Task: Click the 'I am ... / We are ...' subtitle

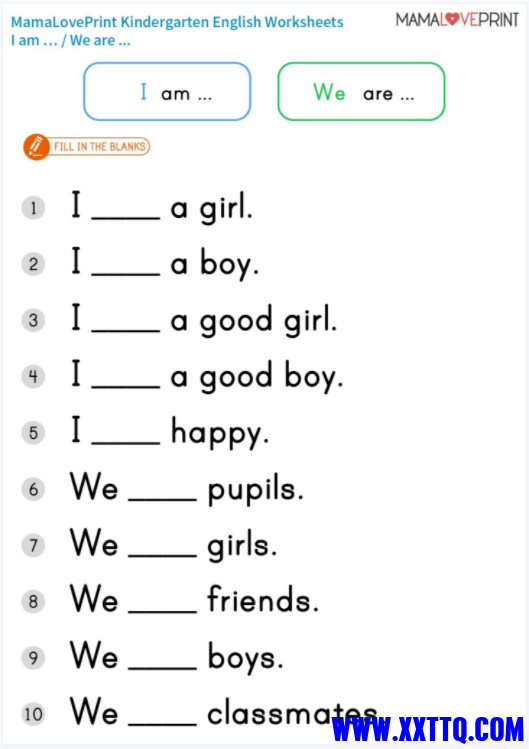Action: pyautogui.click(x=71, y=41)
